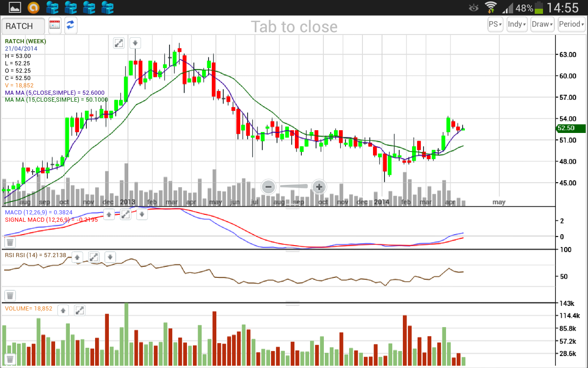Zoom in the chart with plus button

pos(319,187)
